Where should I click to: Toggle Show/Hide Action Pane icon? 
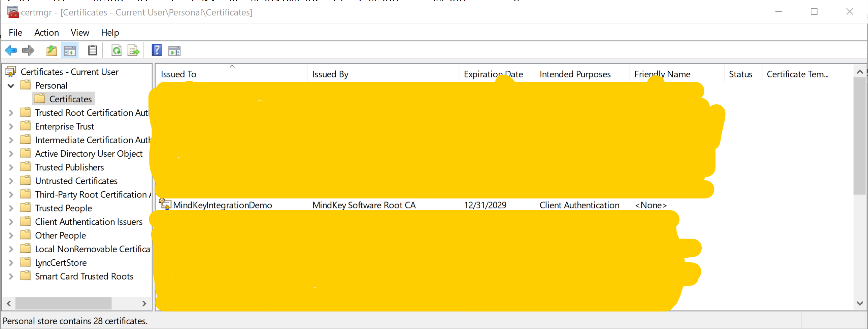[x=174, y=51]
